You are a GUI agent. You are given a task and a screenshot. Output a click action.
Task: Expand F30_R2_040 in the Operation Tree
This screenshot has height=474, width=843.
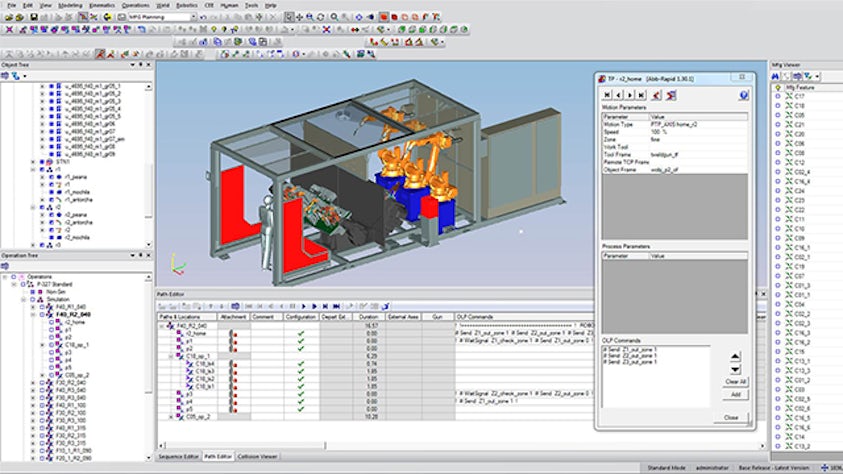click(x=34, y=383)
